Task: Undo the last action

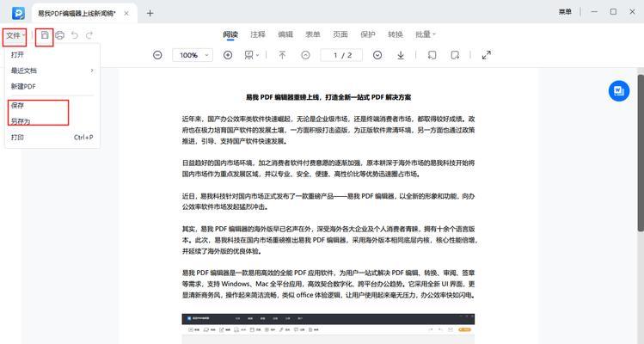Action: pyautogui.click(x=75, y=35)
